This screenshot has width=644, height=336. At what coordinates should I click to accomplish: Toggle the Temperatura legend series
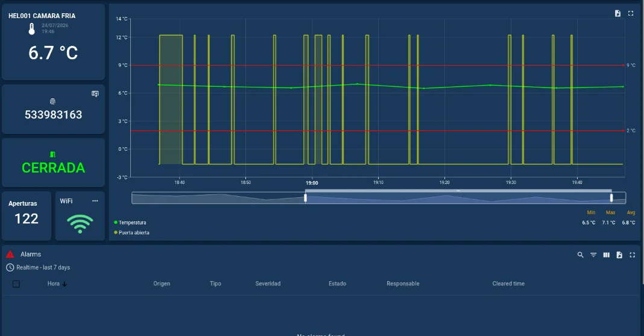click(x=130, y=223)
